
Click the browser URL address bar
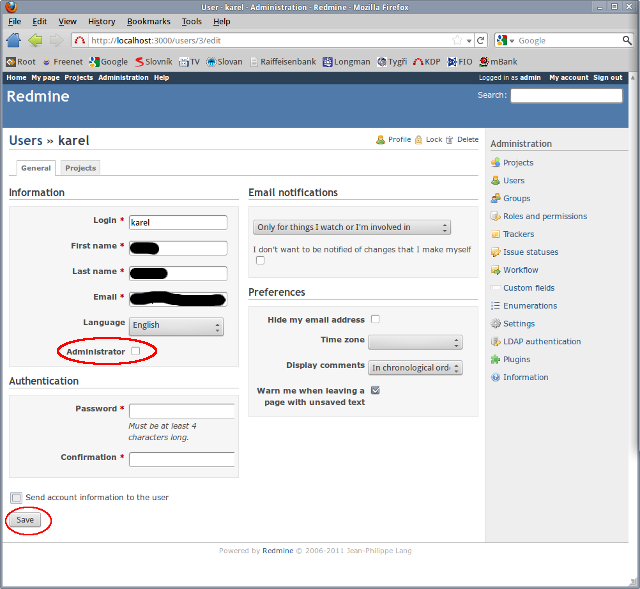[x=269, y=40]
